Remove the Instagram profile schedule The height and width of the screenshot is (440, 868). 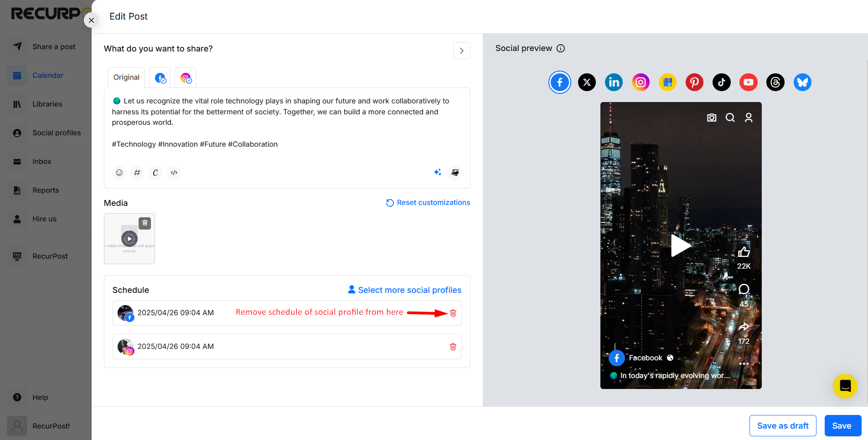(453, 347)
